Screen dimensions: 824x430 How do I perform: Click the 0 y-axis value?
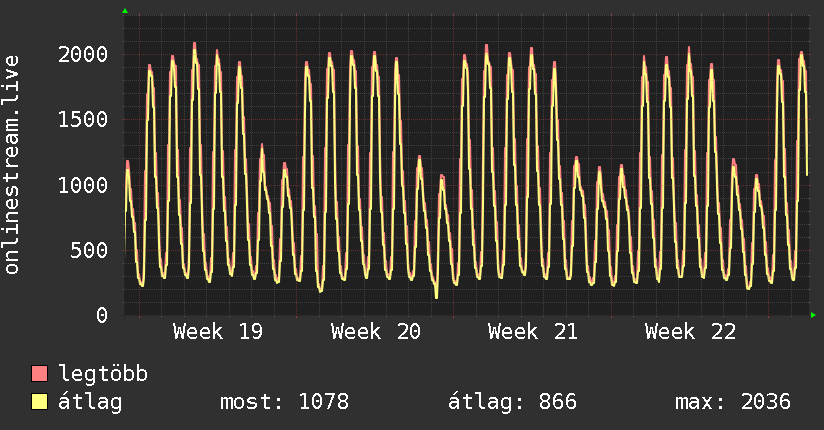pyautogui.click(x=102, y=315)
